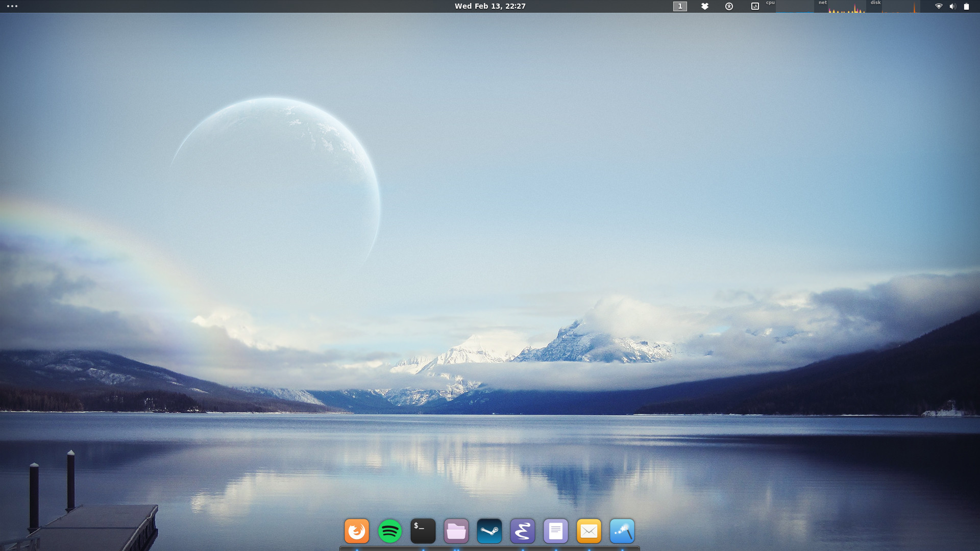Open the accessibility menu icon

(x=729, y=6)
